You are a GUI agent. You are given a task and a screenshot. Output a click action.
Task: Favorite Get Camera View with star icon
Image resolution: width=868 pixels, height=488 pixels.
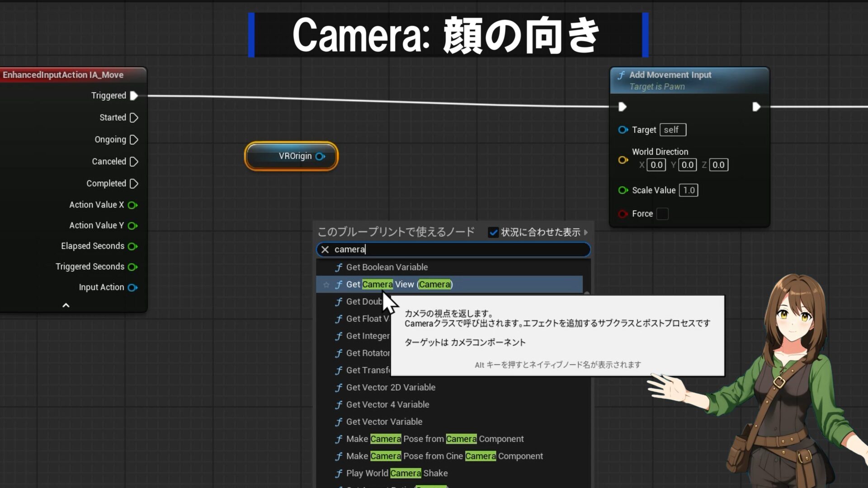coord(326,285)
